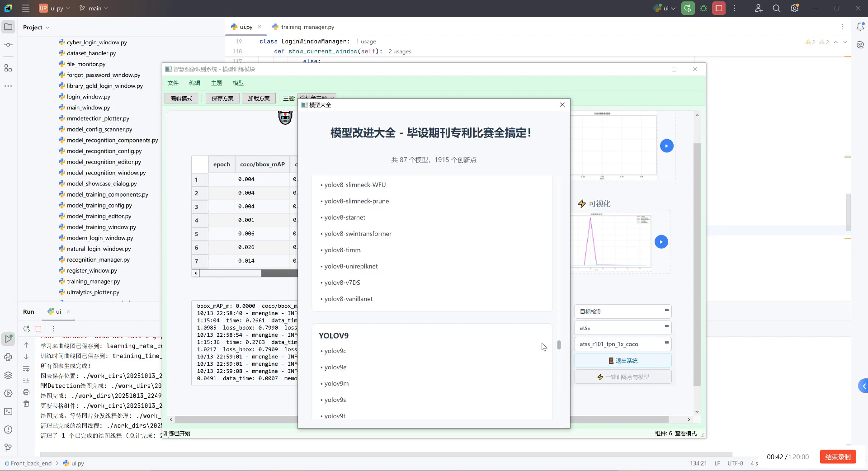
Task: Open the 文件 menu in training window
Action: 173,83
